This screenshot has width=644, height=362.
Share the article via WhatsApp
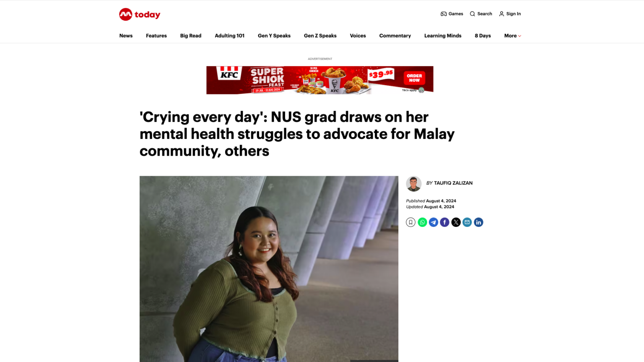(422, 222)
